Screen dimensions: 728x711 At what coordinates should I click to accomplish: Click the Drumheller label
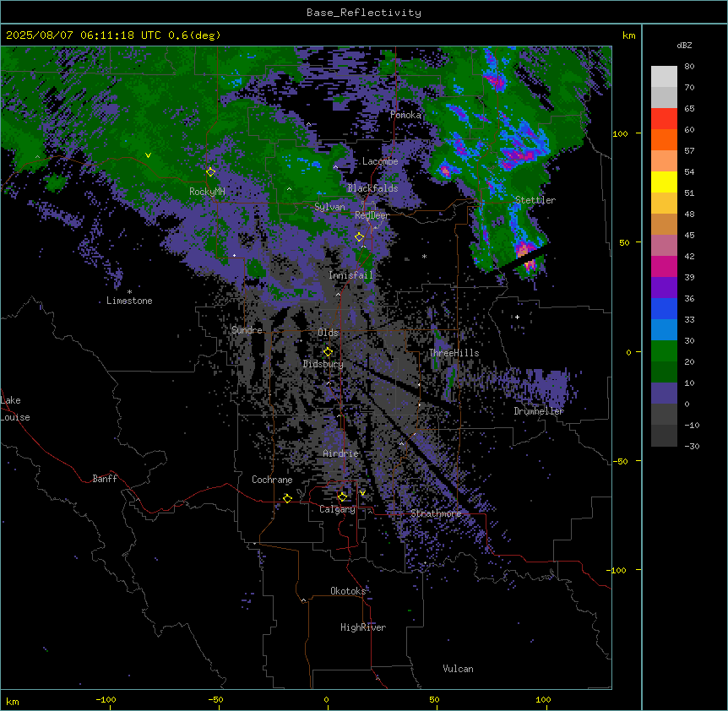click(539, 411)
